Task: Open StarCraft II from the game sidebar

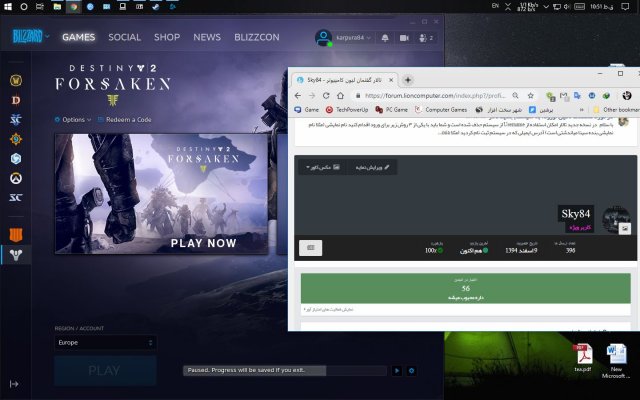Action: pyautogui.click(x=16, y=120)
